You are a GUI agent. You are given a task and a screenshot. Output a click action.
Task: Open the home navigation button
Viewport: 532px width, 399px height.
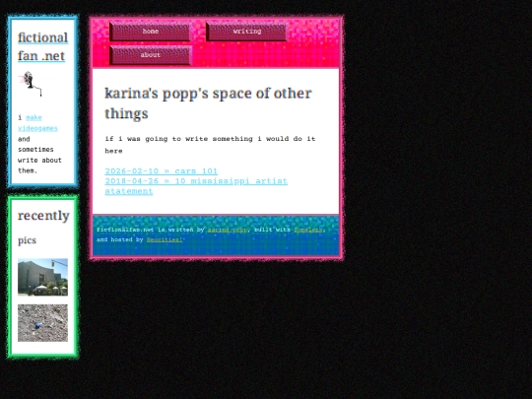coord(151,32)
